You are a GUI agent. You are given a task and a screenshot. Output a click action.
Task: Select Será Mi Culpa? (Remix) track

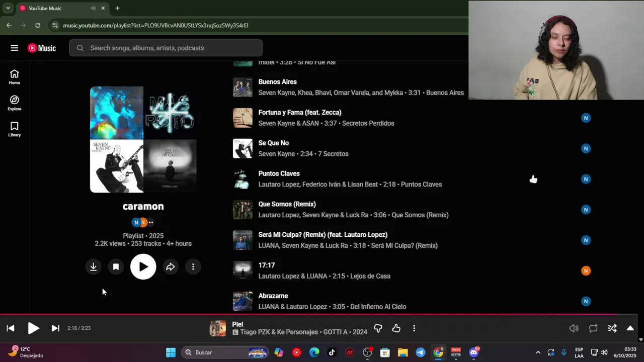(x=323, y=235)
